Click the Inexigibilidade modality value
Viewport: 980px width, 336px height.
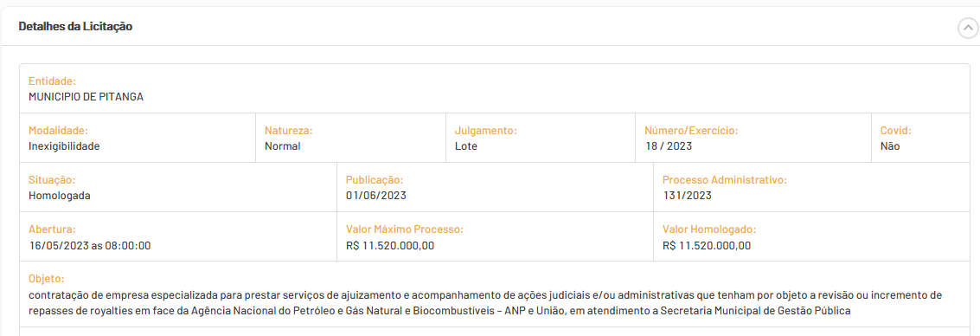(x=64, y=146)
